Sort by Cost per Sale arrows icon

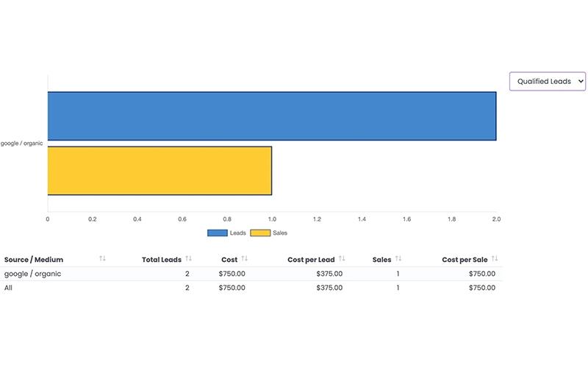pos(495,258)
